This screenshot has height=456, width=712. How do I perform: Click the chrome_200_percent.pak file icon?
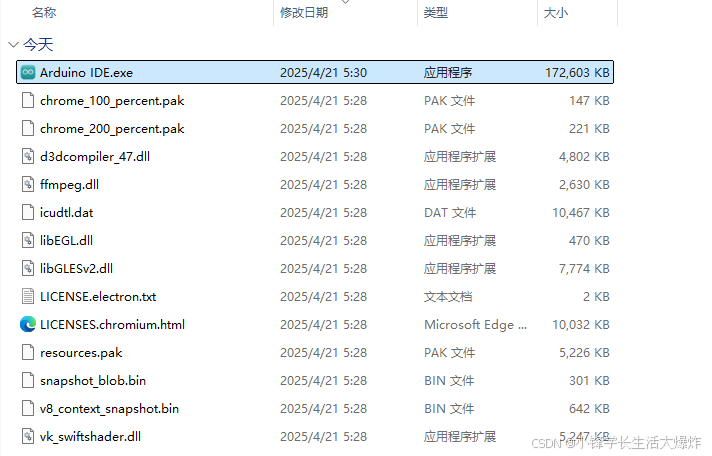tap(28, 129)
